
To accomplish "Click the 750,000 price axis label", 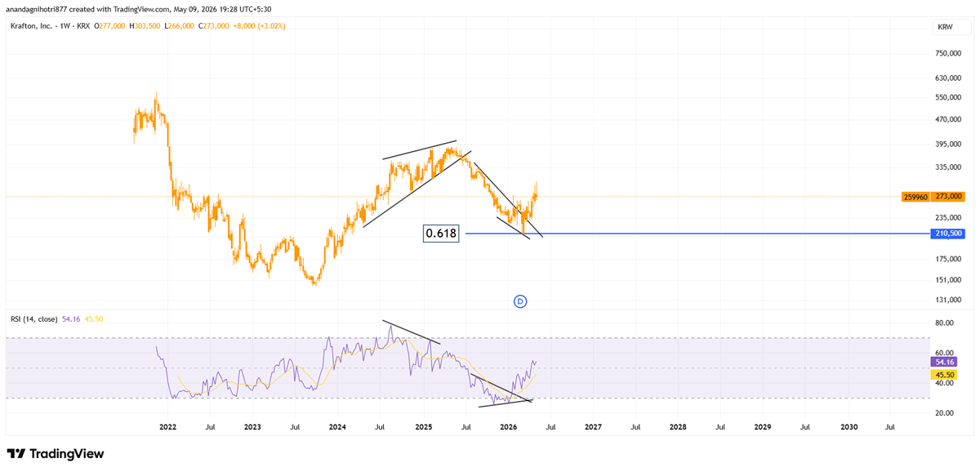I will point(948,54).
